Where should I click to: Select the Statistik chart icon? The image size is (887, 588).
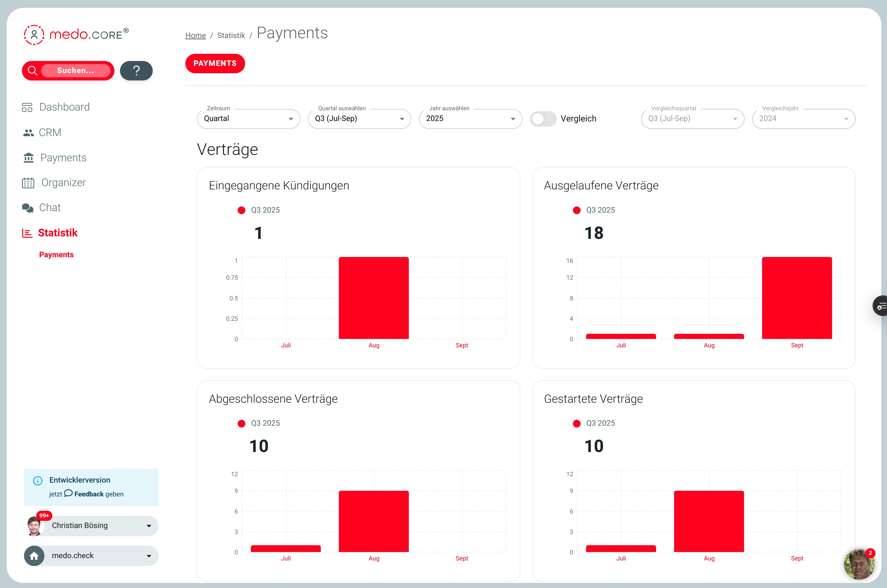(27, 232)
